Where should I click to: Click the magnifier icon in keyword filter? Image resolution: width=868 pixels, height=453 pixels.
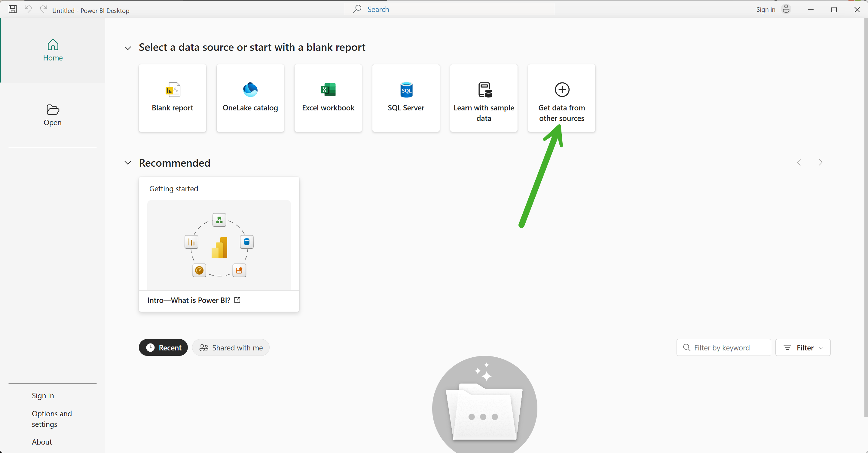click(x=686, y=347)
